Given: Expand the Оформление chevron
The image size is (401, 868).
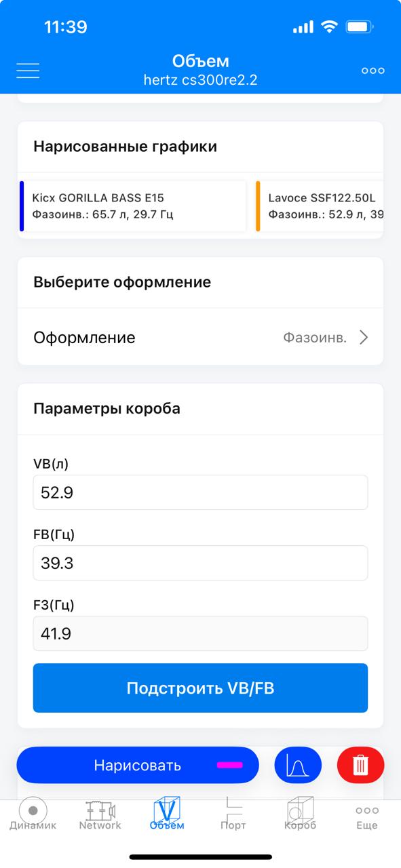Looking at the screenshot, I should coord(364,338).
